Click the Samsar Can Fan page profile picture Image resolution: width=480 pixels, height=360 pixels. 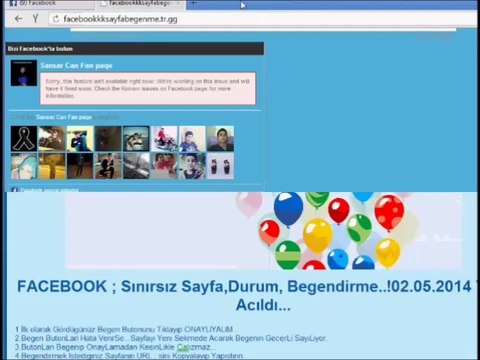point(24,73)
